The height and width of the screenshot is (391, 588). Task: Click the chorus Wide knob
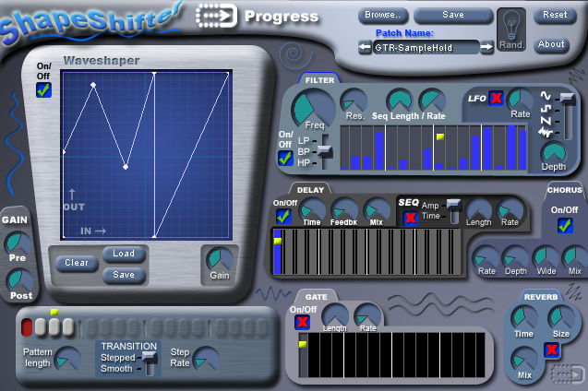point(546,256)
